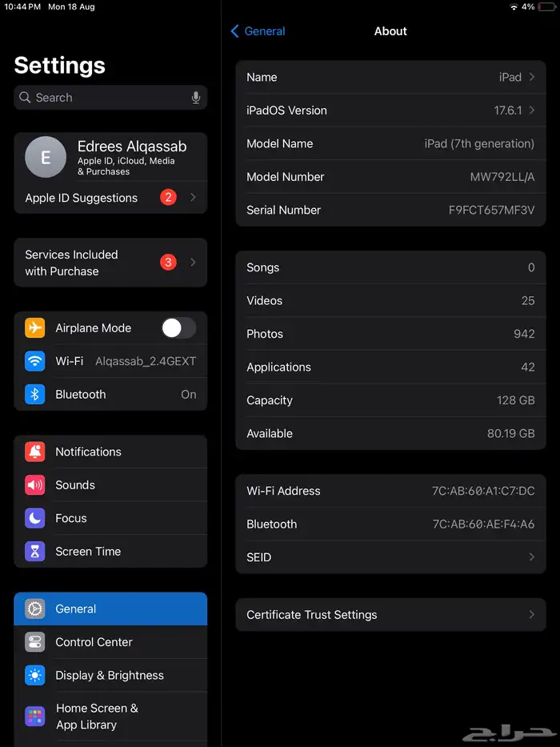Image resolution: width=560 pixels, height=747 pixels.
Task: Open Notifications settings
Action: (x=110, y=452)
